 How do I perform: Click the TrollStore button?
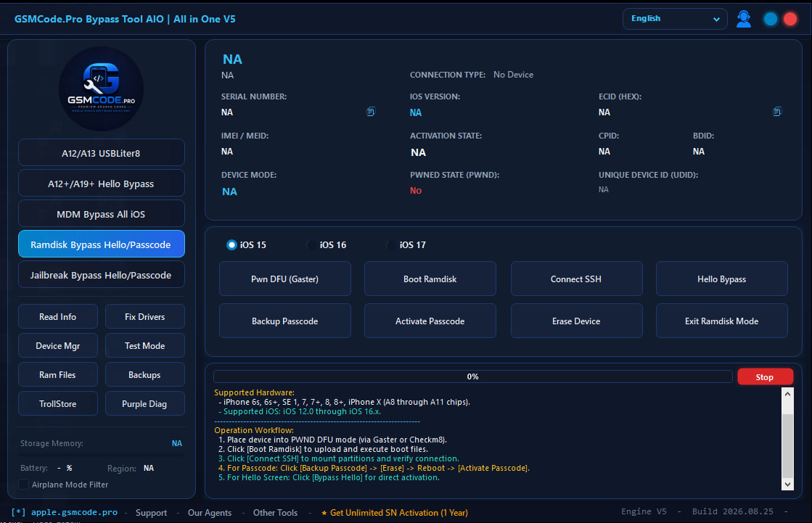(57, 403)
